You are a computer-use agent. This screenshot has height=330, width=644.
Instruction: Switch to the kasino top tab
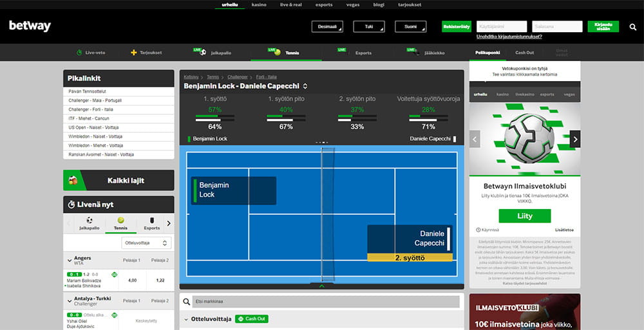pyautogui.click(x=259, y=5)
